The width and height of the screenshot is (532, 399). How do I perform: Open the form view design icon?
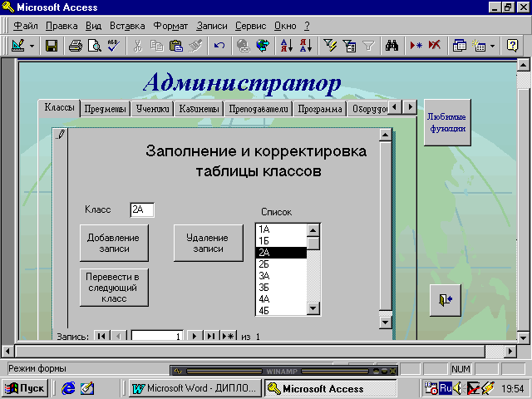tap(18, 45)
